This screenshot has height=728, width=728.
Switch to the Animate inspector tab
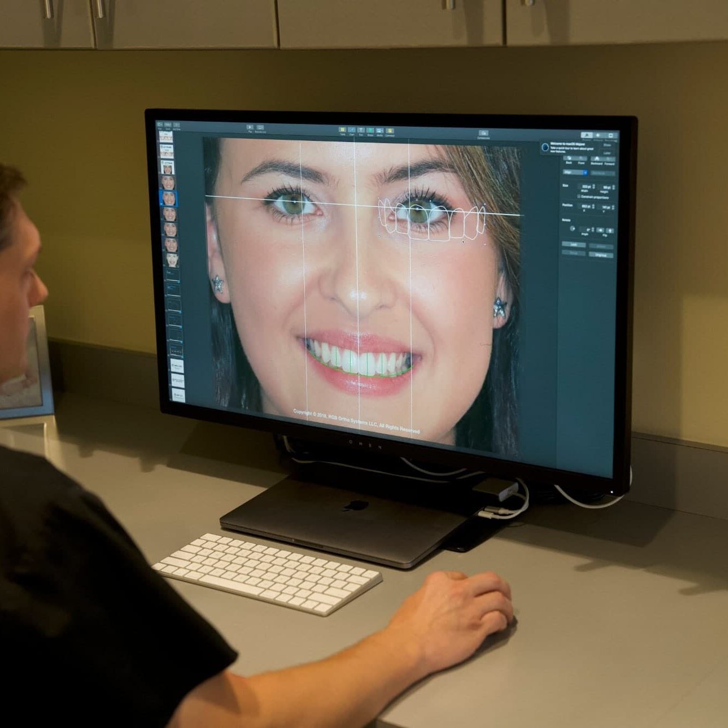tap(599, 136)
